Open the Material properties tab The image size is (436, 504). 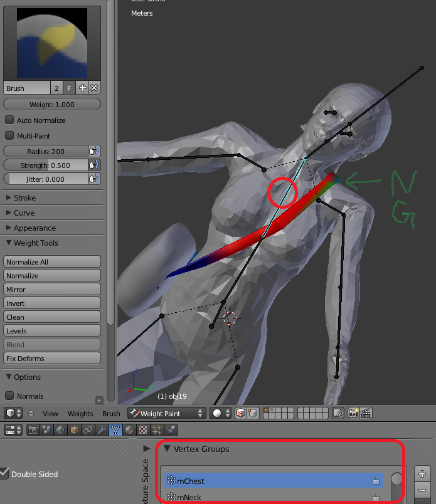coord(129,430)
